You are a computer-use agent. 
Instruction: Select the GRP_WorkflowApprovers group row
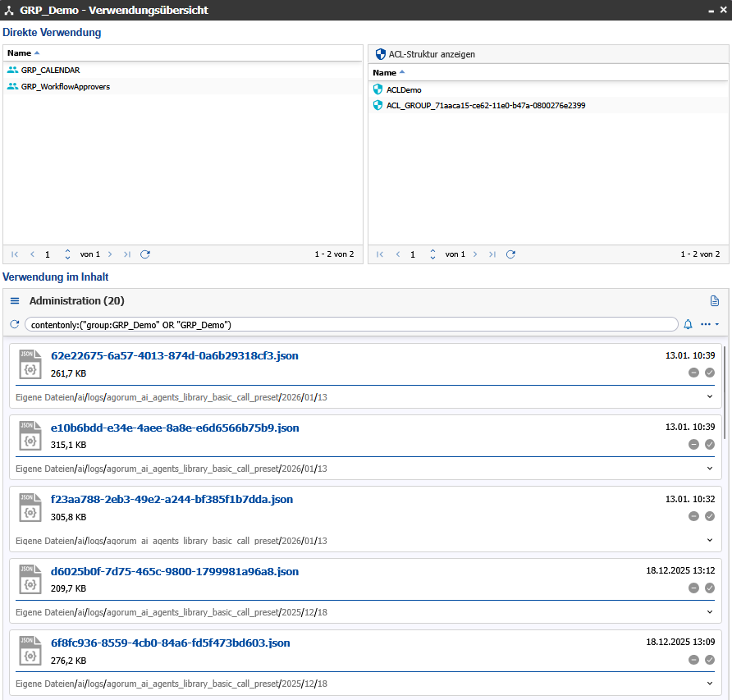[x=66, y=86]
